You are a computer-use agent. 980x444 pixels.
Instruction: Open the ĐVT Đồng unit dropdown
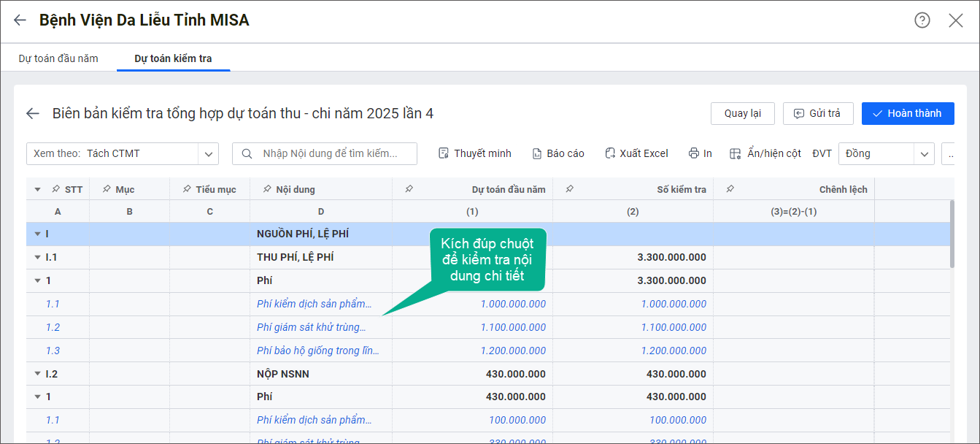point(925,153)
